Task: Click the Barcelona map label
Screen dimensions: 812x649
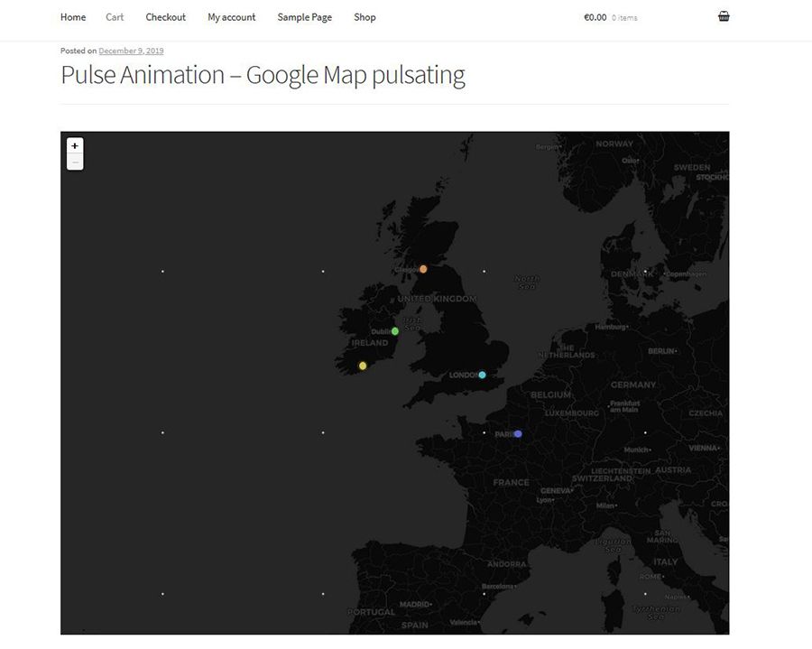Action: 498,587
